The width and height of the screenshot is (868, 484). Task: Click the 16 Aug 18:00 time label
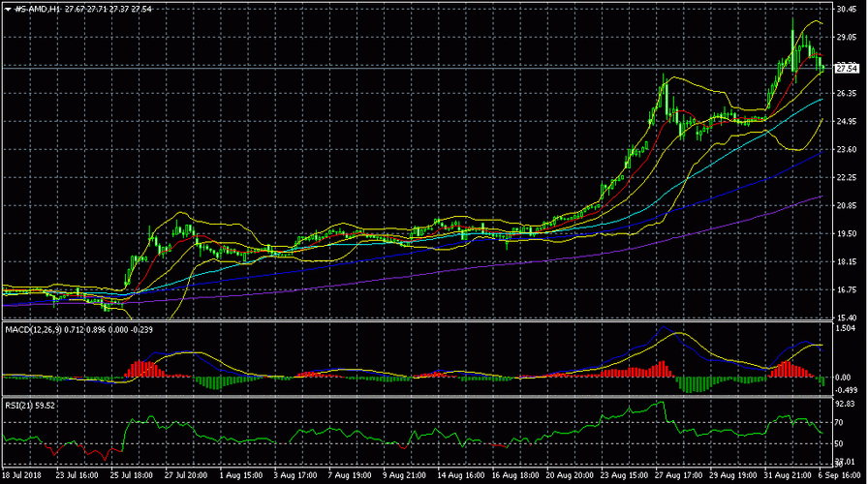514,475
